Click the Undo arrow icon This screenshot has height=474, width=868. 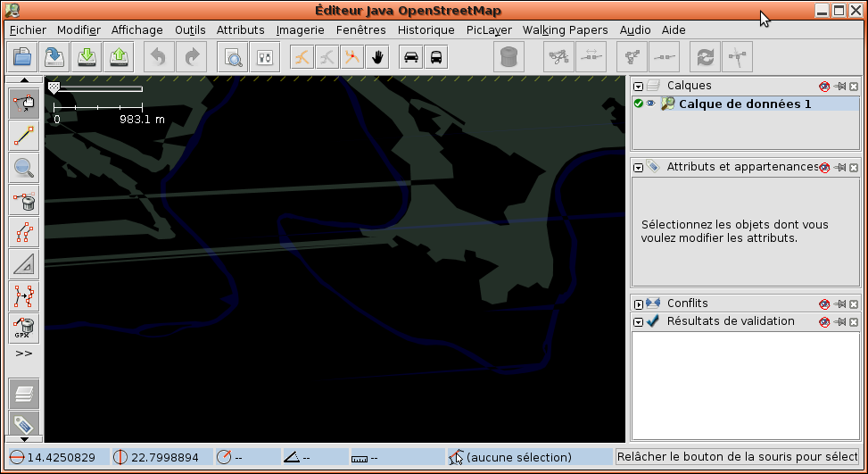pyautogui.click(x=159, y=56)
